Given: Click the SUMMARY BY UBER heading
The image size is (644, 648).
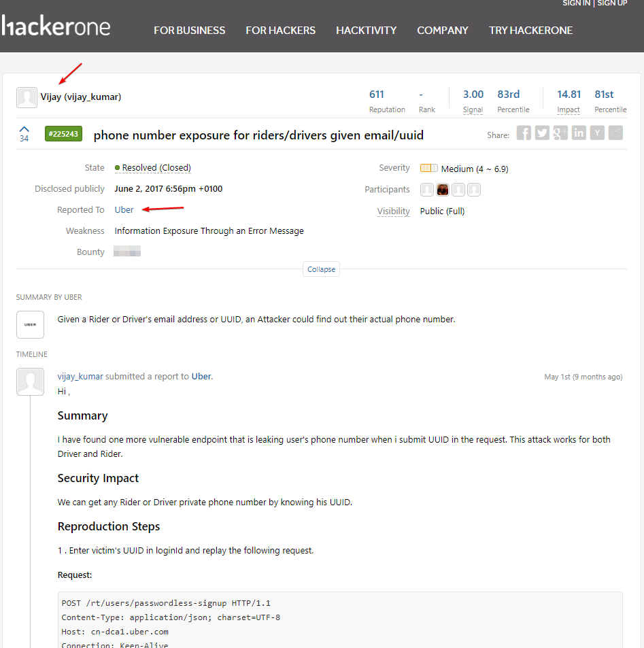Looking at the screenshot, I should click(49, 298).
